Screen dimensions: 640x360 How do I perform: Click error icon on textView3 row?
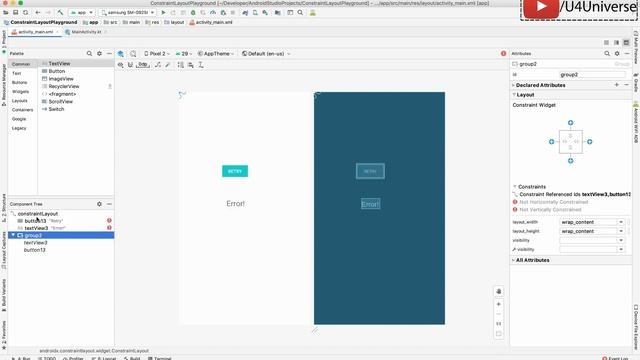coord(109,228)
